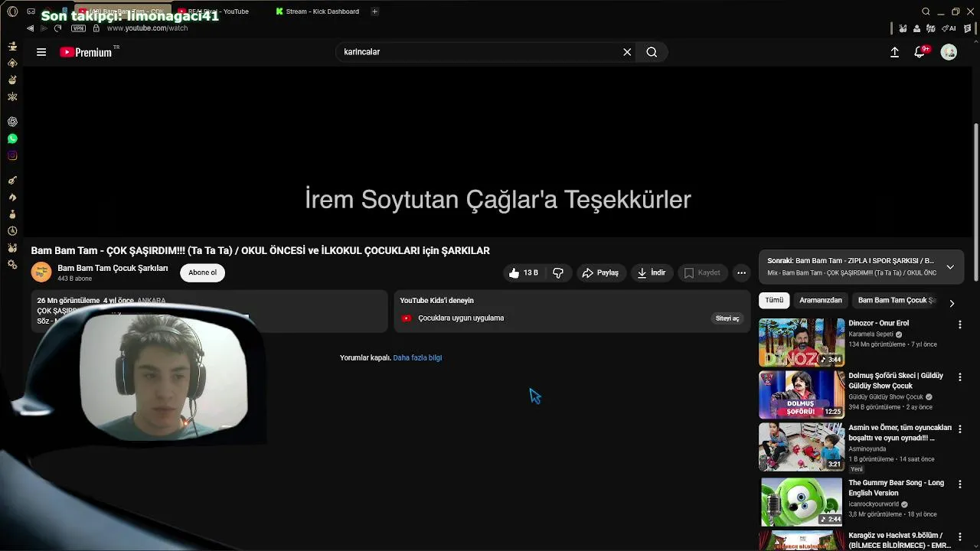
Task: Show more filter chips with right arrow
Action: pos(952,303)
